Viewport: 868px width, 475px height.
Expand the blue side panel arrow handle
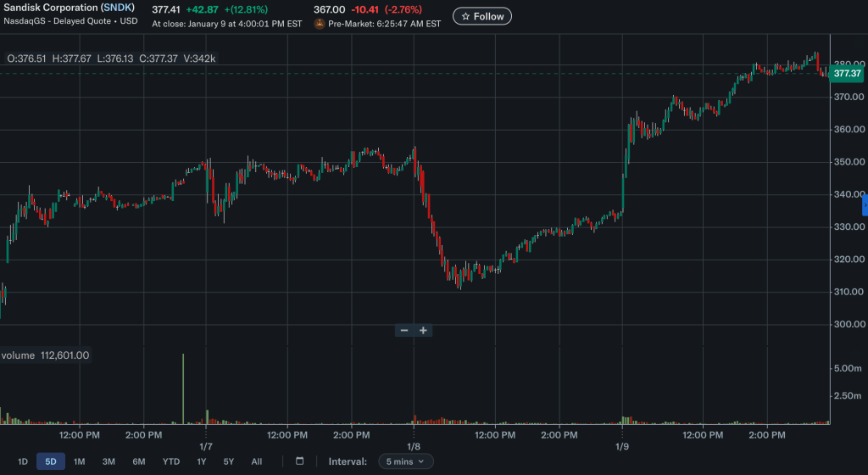coord(865,204)
